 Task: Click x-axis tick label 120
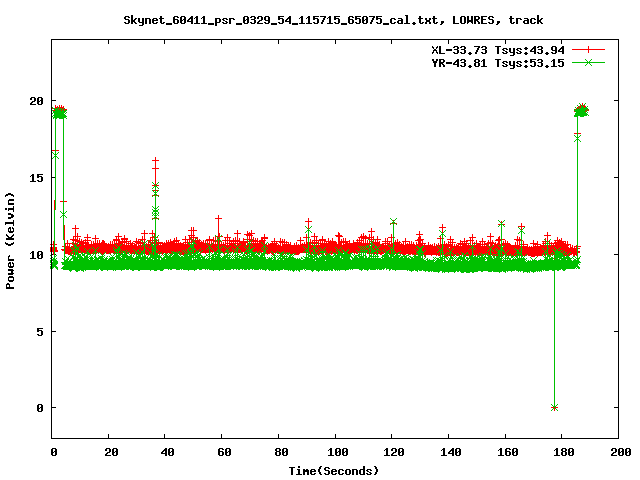(394, 452)
